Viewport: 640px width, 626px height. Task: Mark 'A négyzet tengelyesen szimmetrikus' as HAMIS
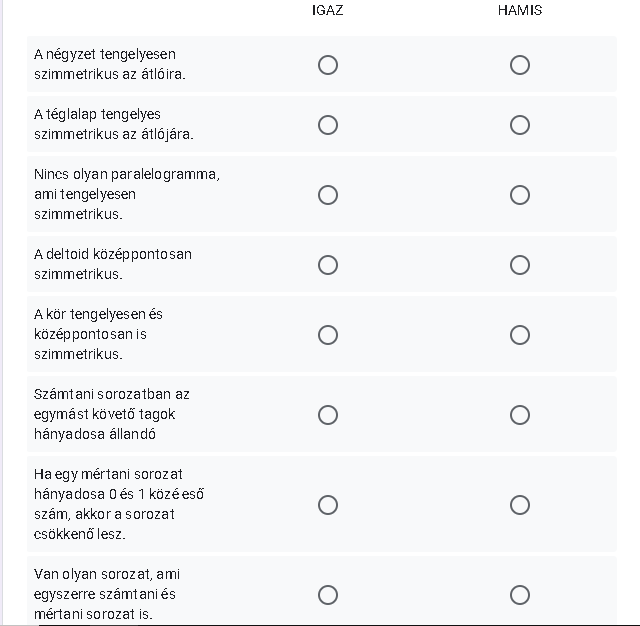point(520,65)
